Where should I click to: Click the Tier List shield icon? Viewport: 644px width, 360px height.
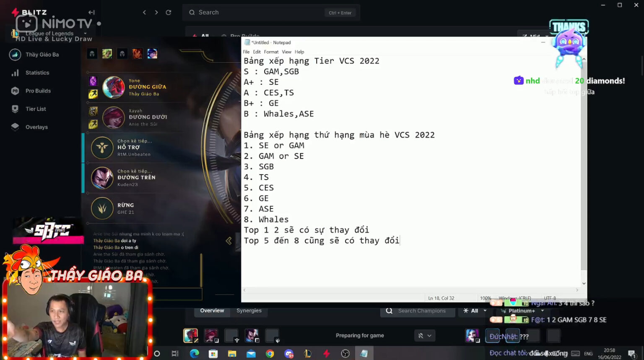[x=15, y=109]
